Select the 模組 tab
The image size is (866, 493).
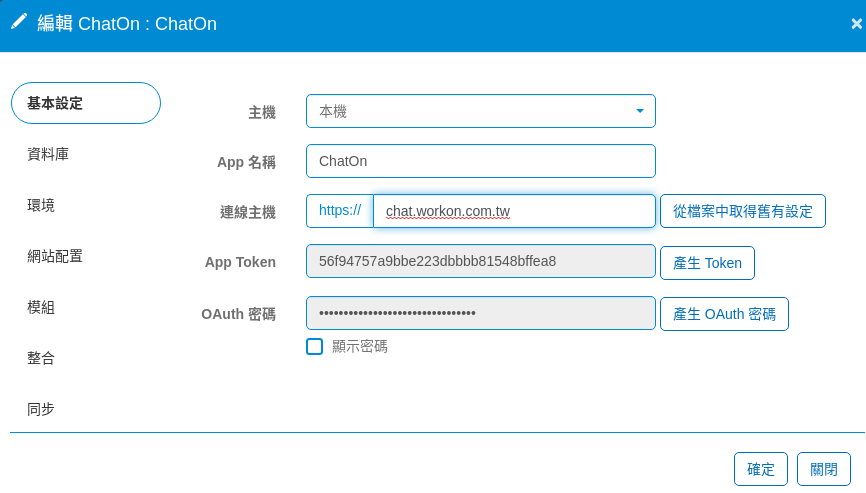pyautogui.click(x=41, y=307)
